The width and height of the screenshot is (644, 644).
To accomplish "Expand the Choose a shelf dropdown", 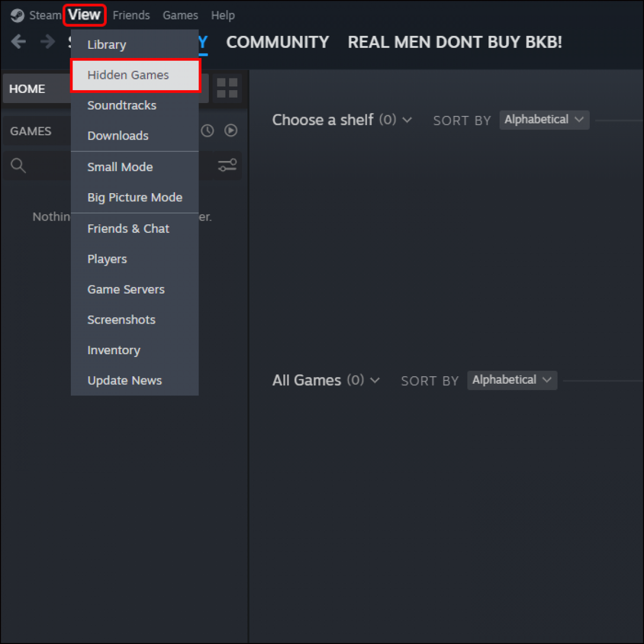I will click(x=342, y=120).
